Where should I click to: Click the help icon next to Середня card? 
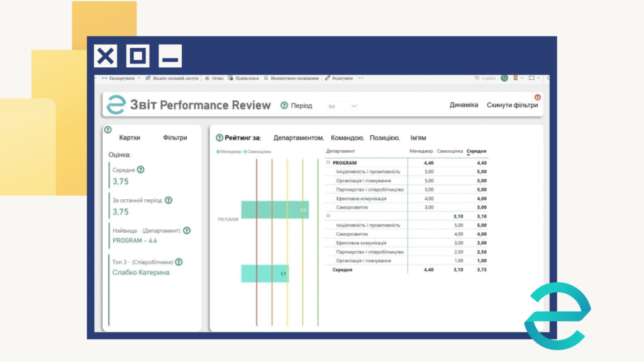141,170
